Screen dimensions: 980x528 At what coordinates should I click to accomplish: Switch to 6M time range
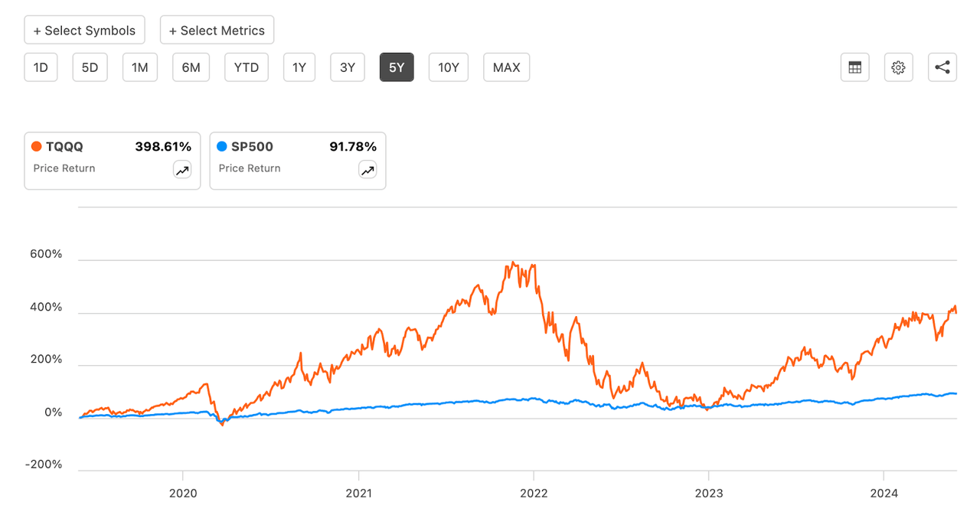(x=191, y=67)
